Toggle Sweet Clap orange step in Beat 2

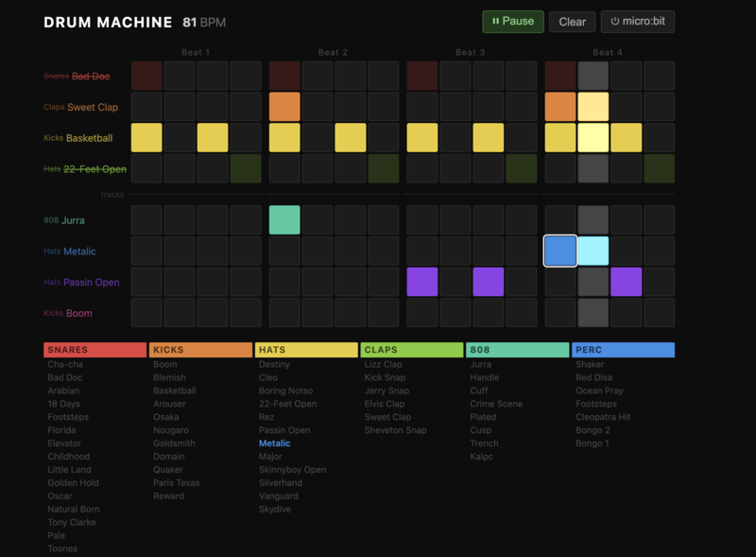pyautogui.click(x=284, y=107)
